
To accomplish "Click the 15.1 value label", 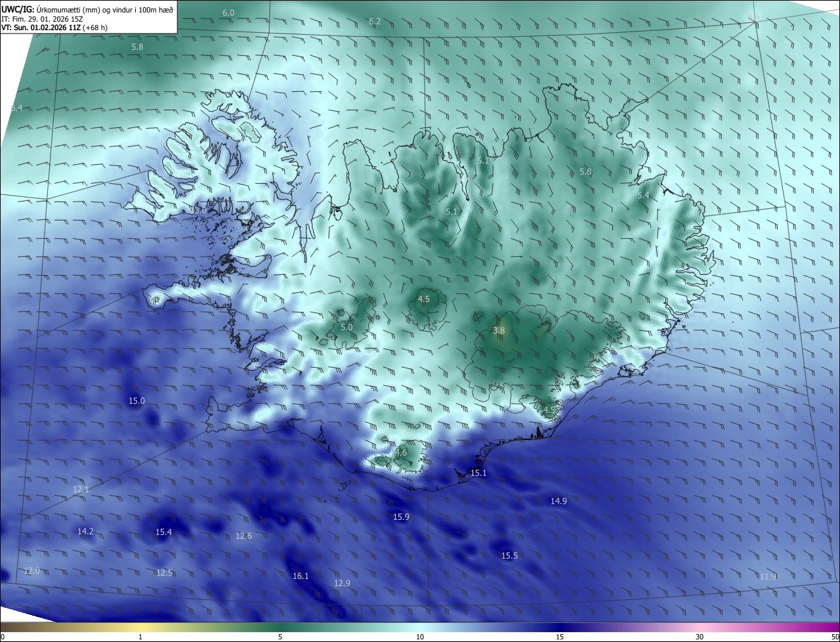I will coord(478,473).
